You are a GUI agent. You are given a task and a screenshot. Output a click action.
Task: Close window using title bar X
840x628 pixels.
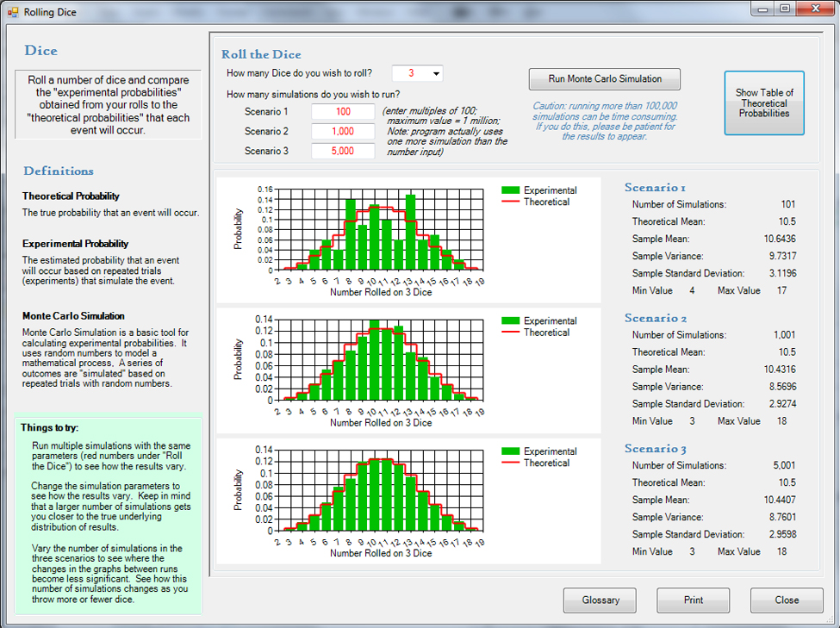(812, 9)
